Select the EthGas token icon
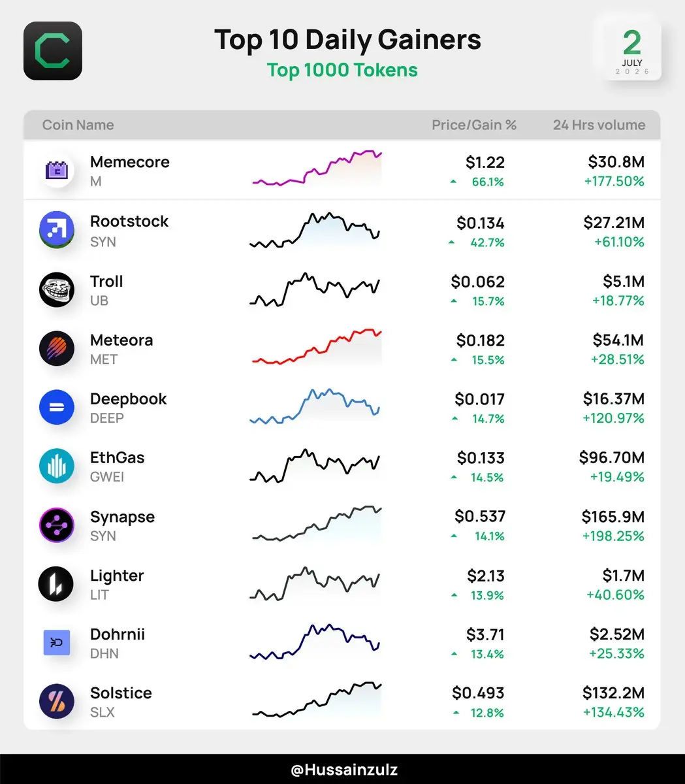This screenshot has width=685, height=784. pos(57,466)
